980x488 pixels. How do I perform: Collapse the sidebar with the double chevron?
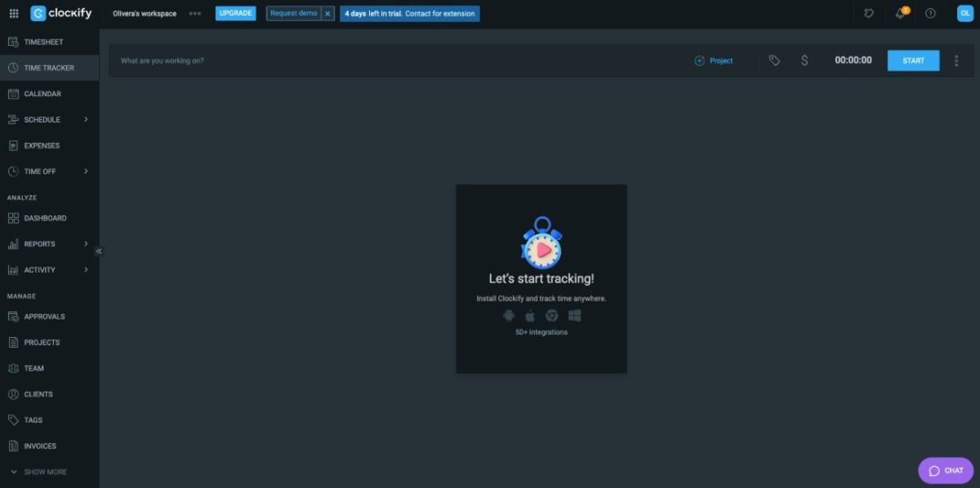pyautogui.click(x=99, y=252)
